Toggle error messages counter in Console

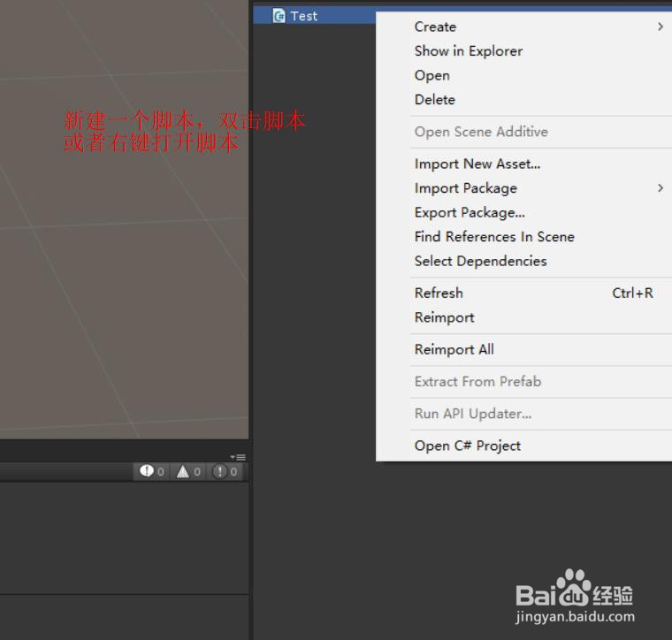(225, 472)
